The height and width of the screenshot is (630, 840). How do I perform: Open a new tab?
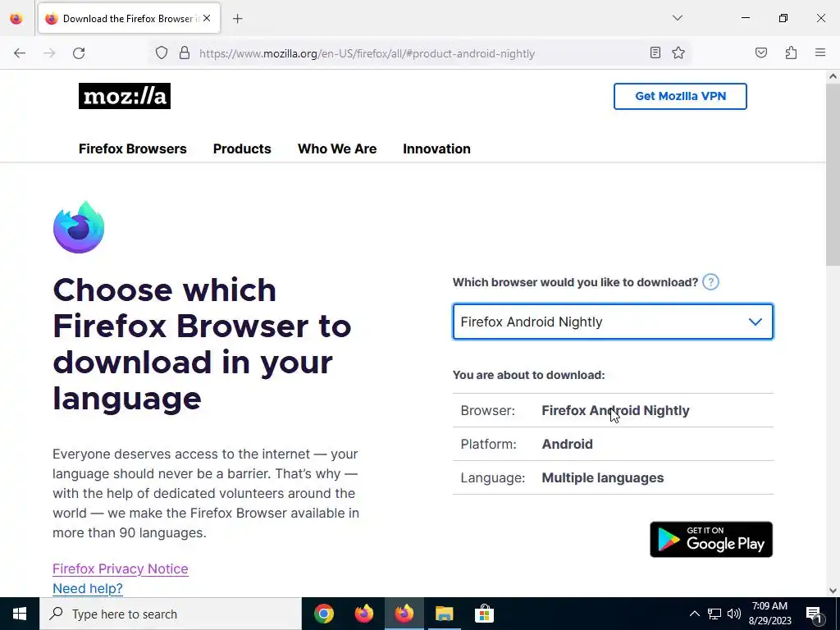point(238,19)
